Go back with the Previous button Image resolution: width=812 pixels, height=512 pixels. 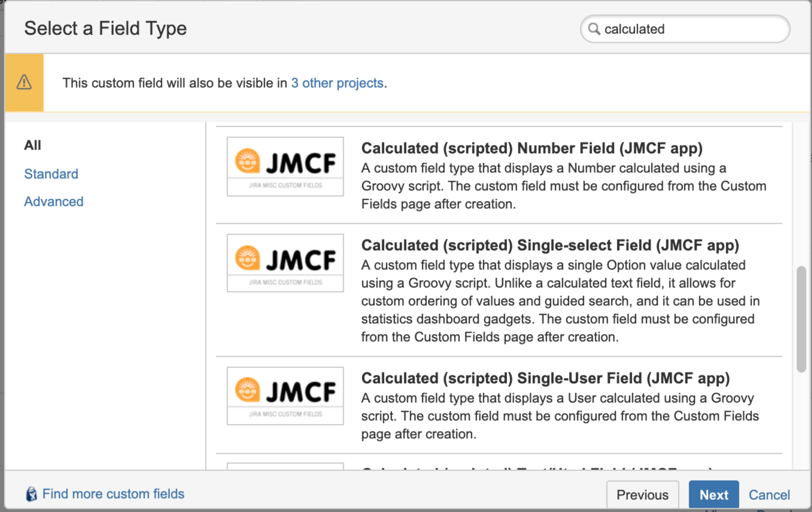[642, 495]
